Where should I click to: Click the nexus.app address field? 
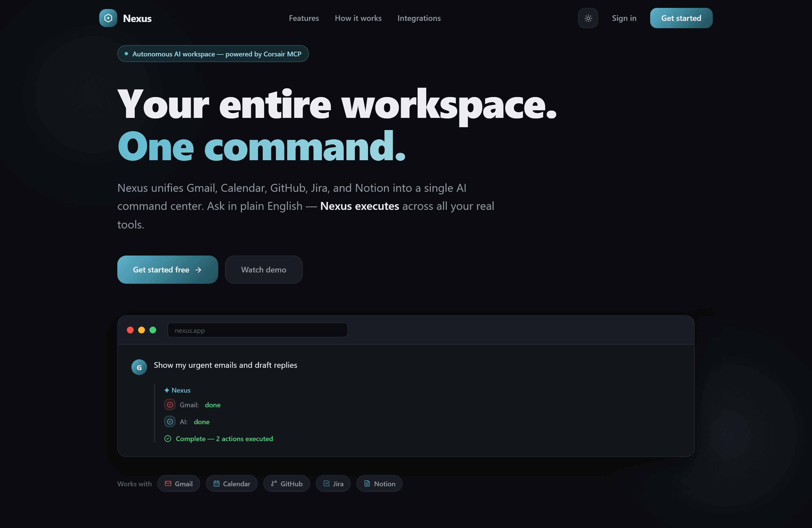tap(258, 330)
